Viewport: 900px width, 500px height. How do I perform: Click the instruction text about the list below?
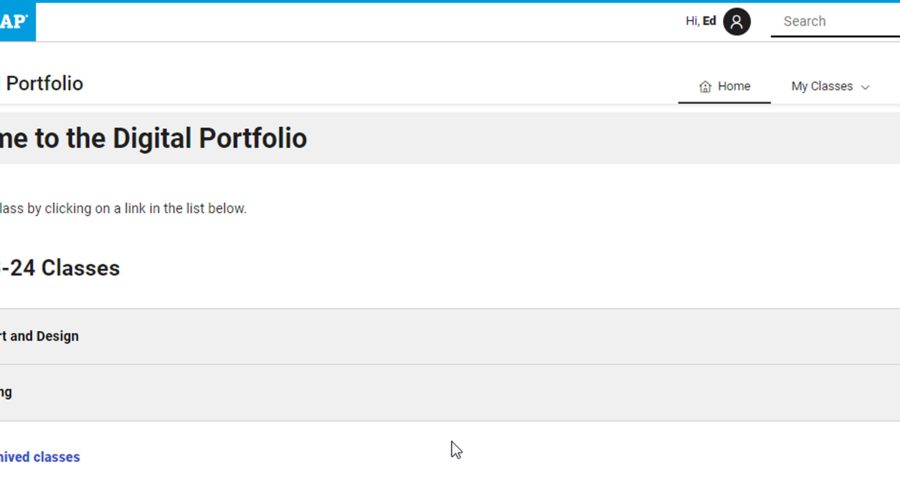[x=123, y=208]
